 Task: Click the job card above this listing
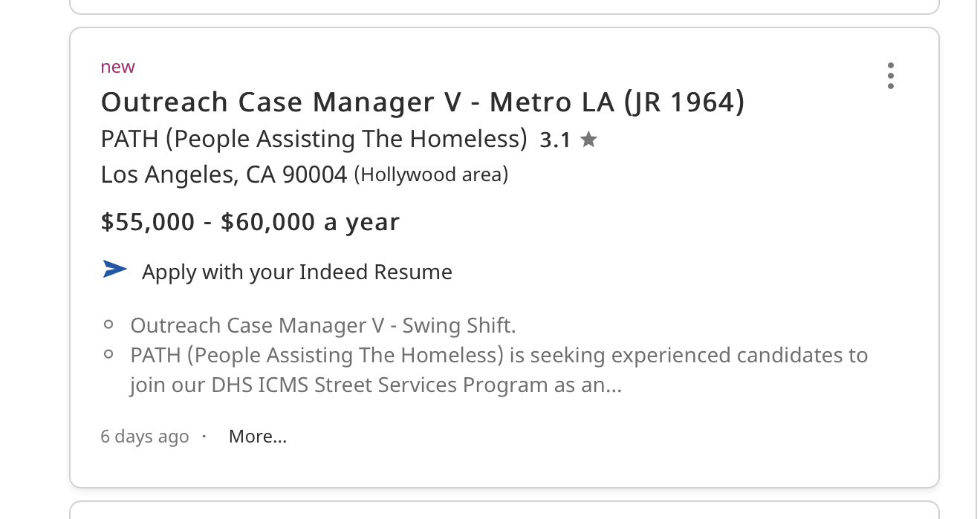[x=504, y=6]
